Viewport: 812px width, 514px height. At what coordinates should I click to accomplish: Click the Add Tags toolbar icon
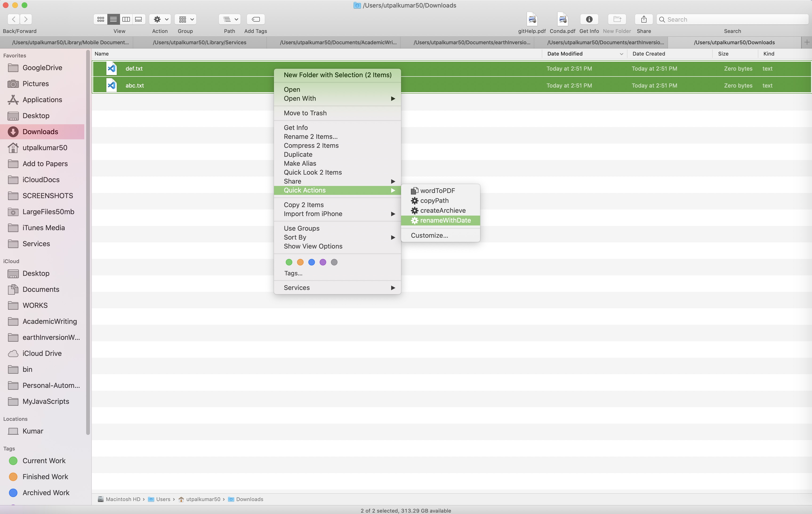(x=256, y=19)
